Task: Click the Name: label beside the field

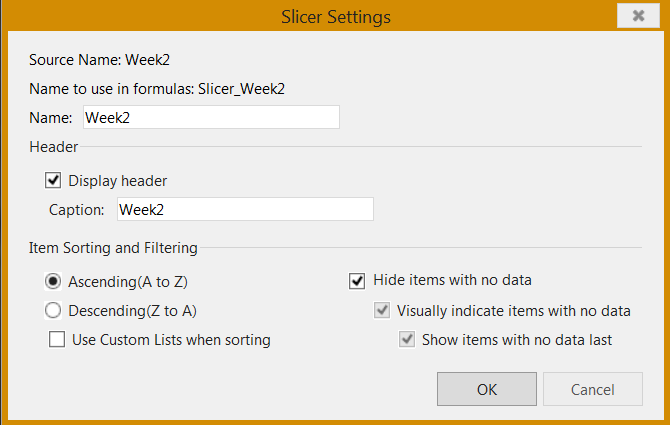Action: coord(50,118)
